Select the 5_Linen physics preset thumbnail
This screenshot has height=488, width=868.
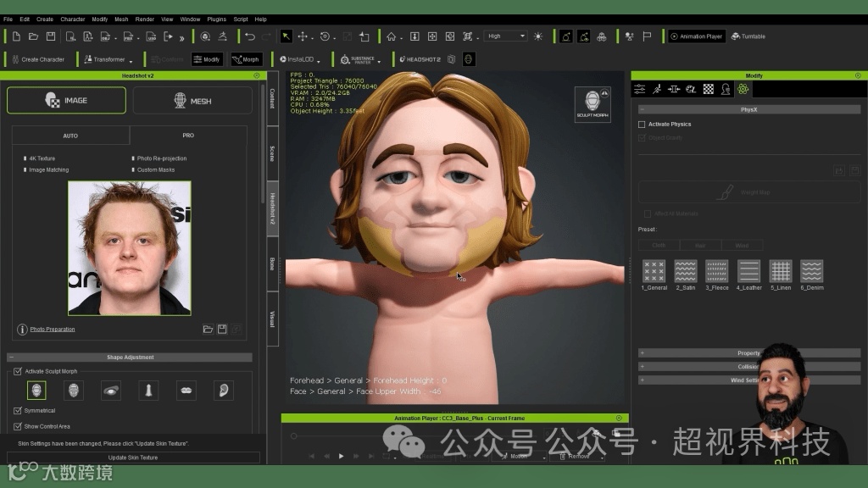pyautogui.click(x=780, y=271)
